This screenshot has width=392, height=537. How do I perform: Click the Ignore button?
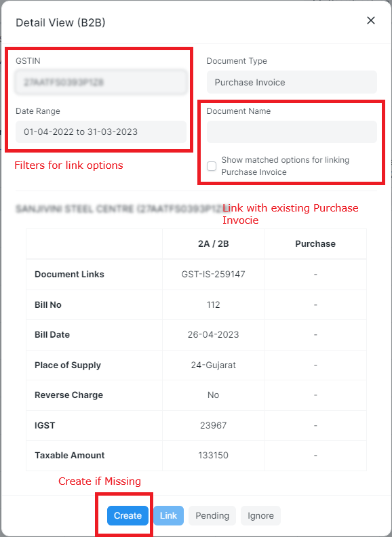pos(260,515)
